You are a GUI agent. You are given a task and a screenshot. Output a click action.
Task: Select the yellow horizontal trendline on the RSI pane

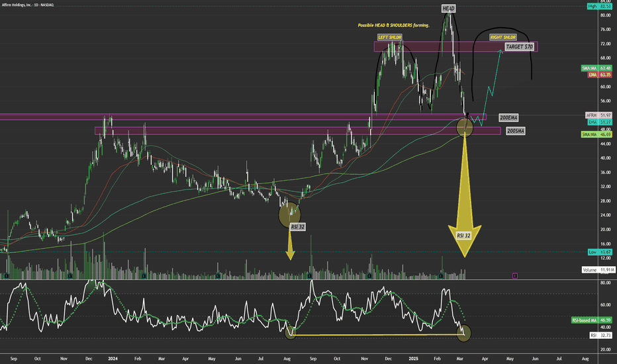coord(377,336)
